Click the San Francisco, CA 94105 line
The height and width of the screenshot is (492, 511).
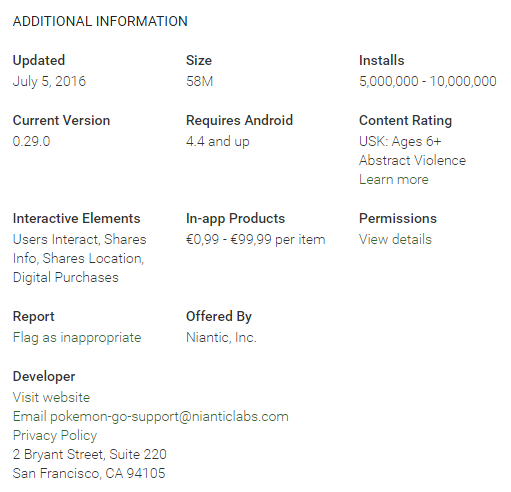89,473
